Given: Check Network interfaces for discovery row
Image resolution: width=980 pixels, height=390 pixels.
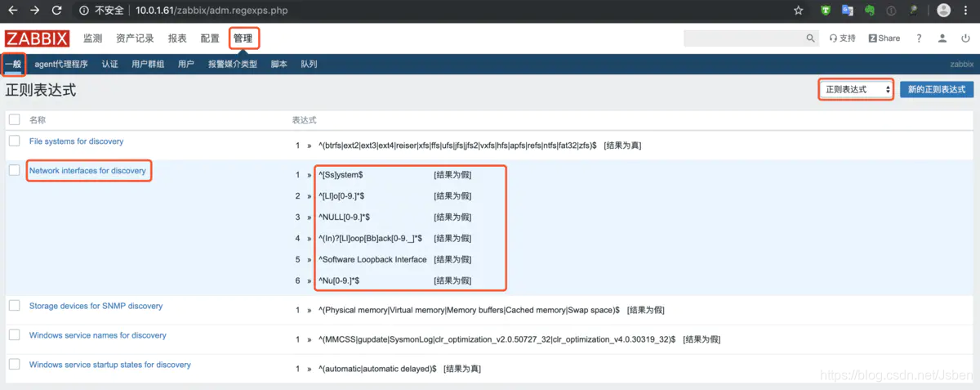Looking at the screenshot, I should [x=14, y=170].
